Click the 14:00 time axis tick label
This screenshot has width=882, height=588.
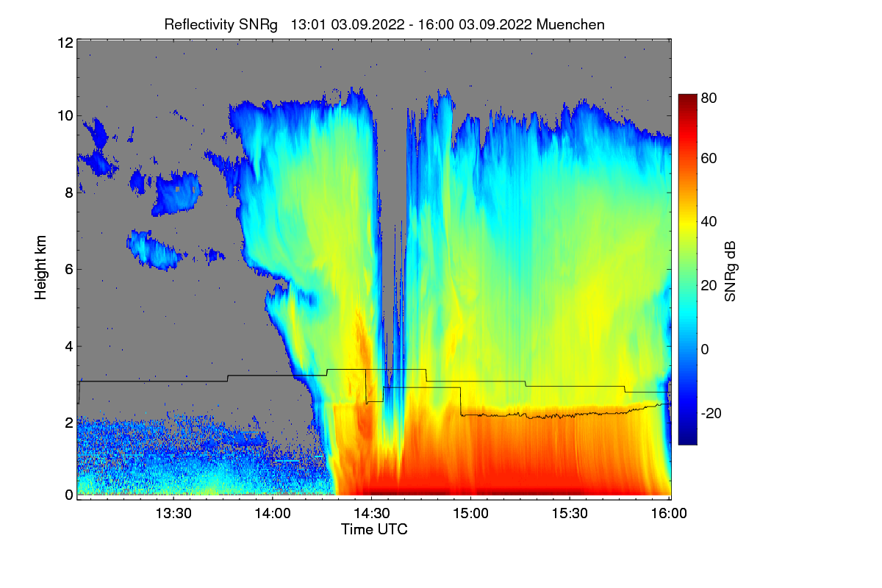[272, 514]
